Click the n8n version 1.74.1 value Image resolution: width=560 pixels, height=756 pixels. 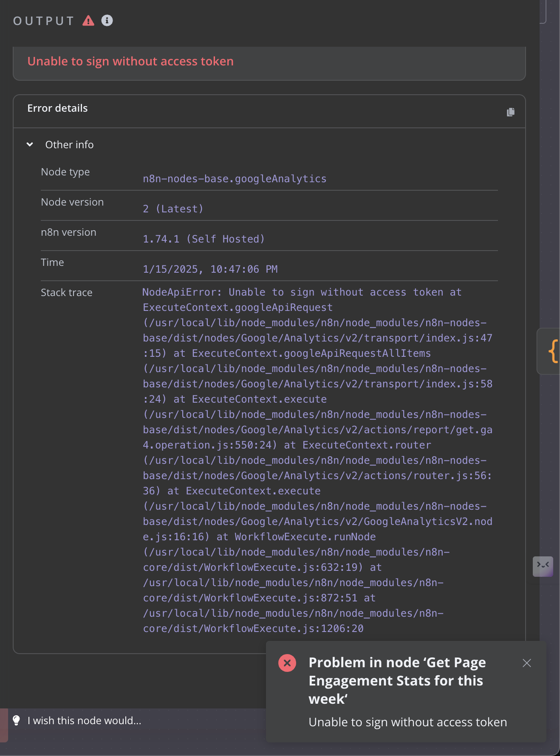tap(204, 239)
